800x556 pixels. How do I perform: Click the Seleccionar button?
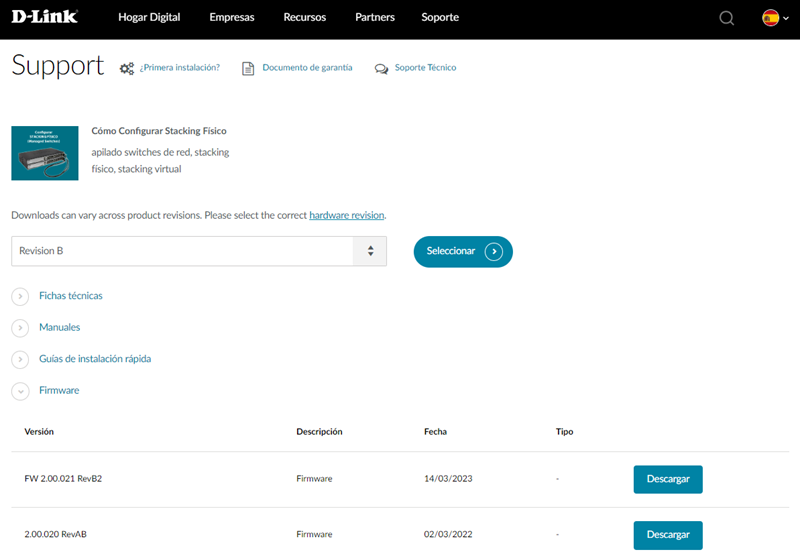click(x=463, y=251)
